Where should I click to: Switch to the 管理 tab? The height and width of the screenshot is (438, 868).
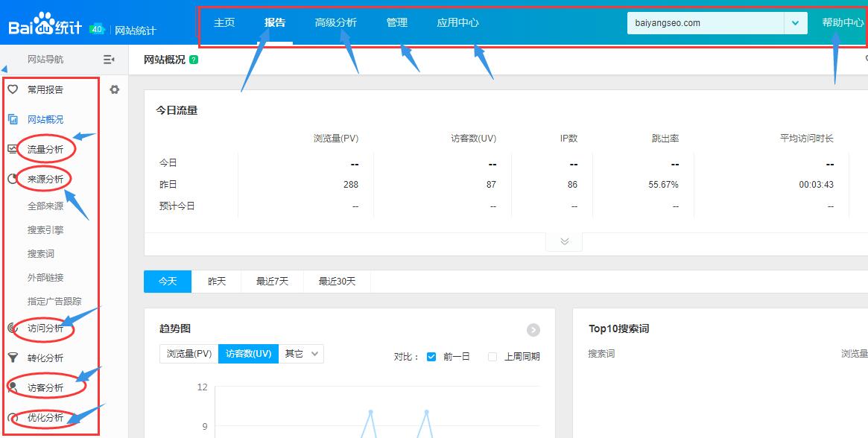[397, 22]
